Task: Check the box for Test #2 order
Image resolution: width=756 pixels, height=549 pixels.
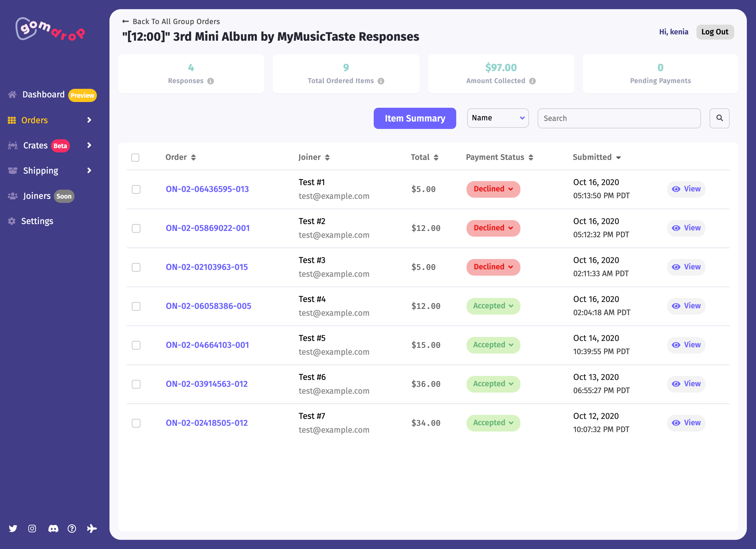Action: pyautogui.click(x=136, y=228)
